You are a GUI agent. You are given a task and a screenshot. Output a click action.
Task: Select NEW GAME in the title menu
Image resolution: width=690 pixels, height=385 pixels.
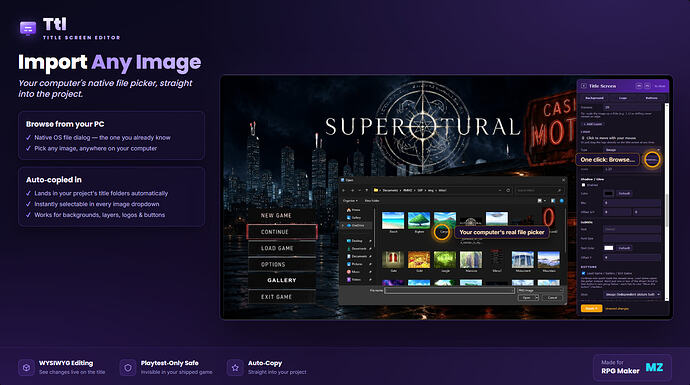[x=282, y=216]
